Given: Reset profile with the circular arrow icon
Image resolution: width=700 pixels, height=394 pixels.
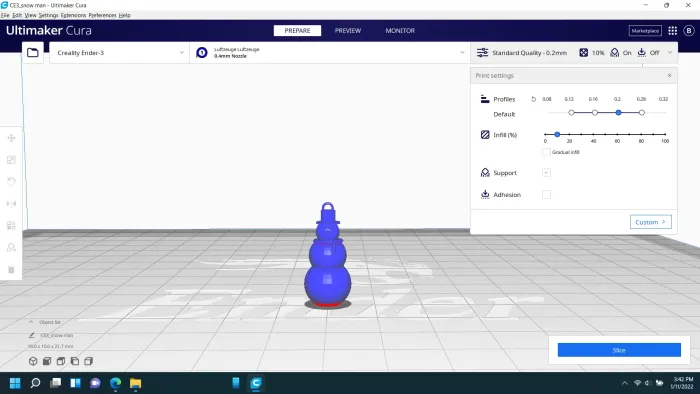Looking at the screenshot, I should [x=533, y=99].
